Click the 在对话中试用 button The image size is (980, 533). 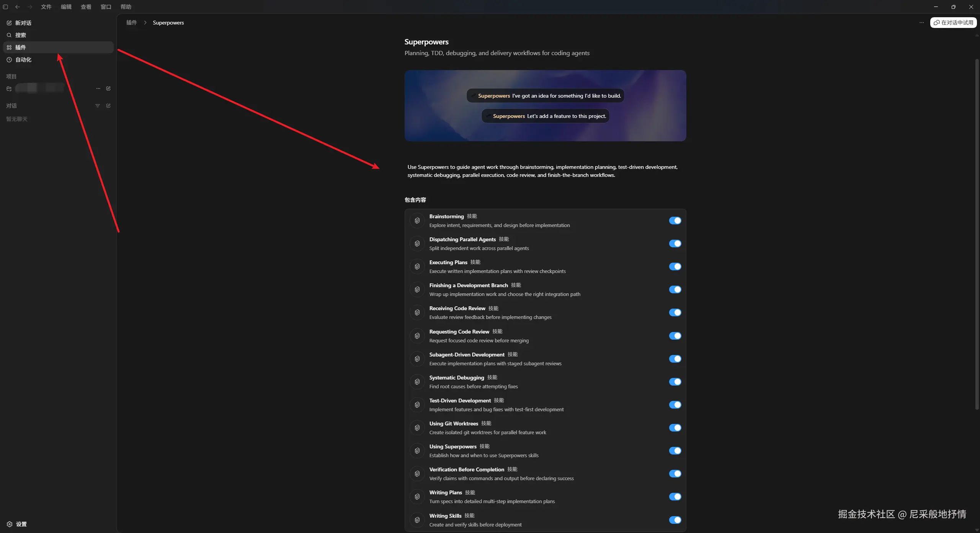coord(953,23)
